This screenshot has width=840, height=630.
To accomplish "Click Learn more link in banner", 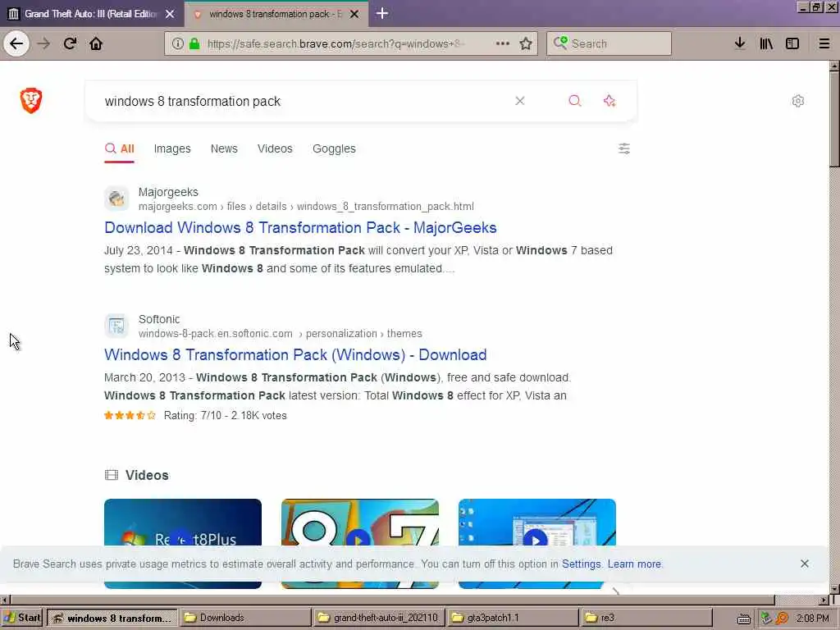I will point(634,564).
